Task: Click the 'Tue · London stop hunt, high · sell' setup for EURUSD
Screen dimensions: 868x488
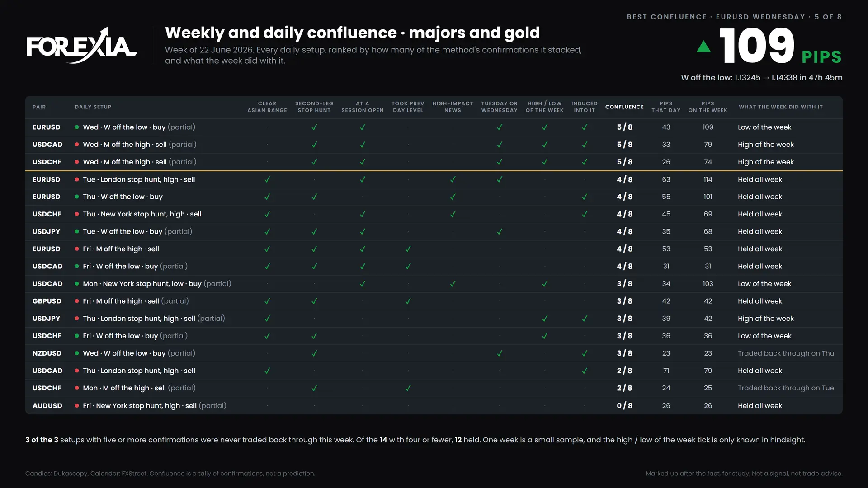Action: 139,179
